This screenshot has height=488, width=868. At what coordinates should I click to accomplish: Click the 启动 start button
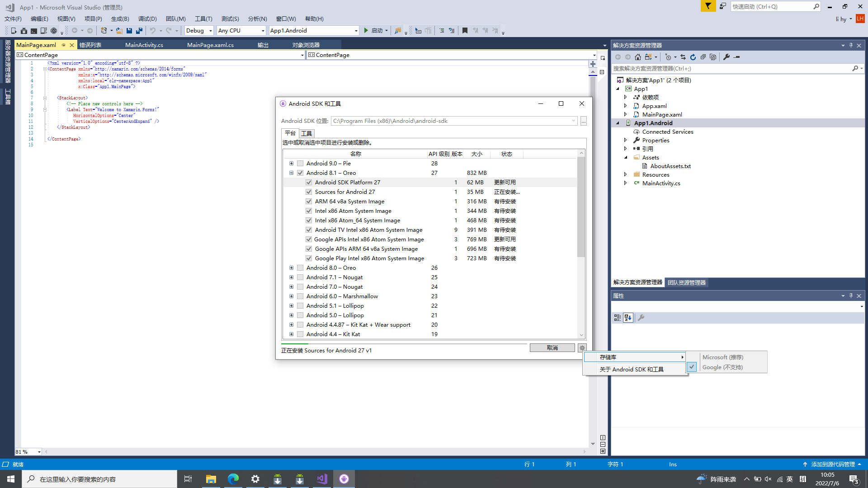tap(376, 31)
